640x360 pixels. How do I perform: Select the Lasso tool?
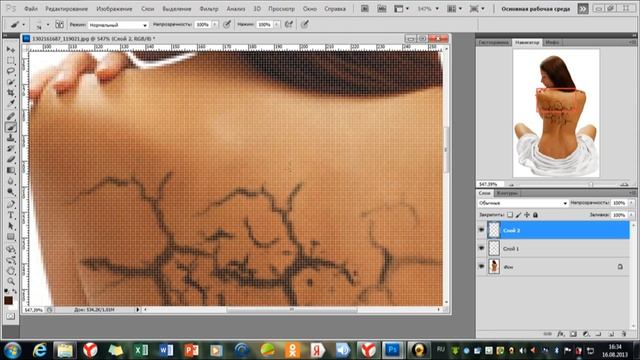pyautogui.click(x=11, y=71)
